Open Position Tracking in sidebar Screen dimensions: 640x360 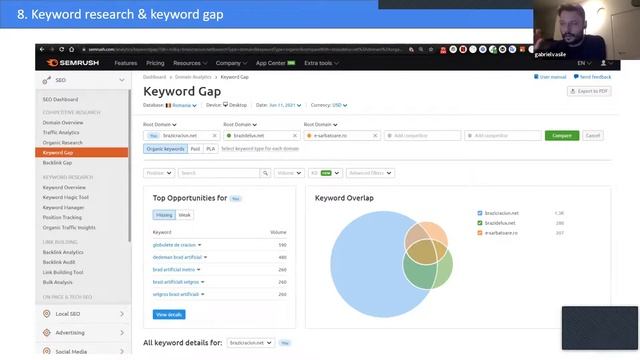point(62,217)
